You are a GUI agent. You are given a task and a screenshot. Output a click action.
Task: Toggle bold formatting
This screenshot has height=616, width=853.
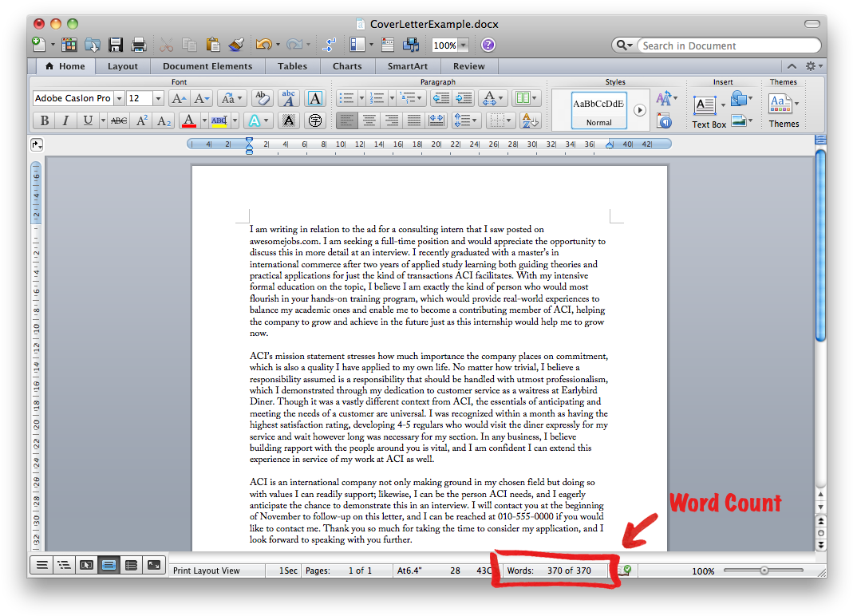point(44,120)
